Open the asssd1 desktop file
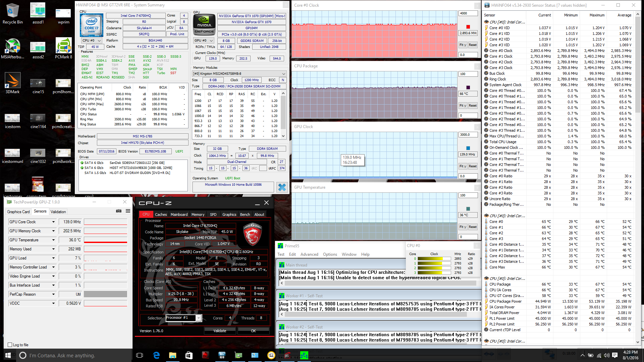The width and height of the screenshot is (644, 362). (x=38, y=13)
